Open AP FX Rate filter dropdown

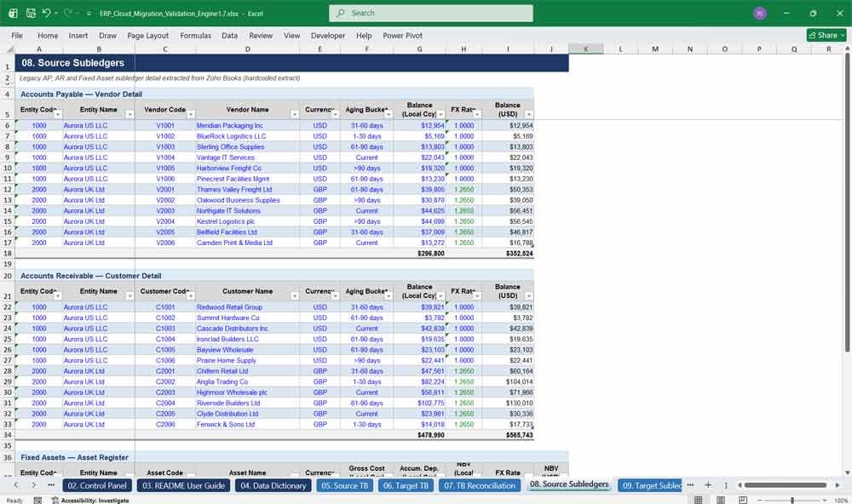coord(477,114)
